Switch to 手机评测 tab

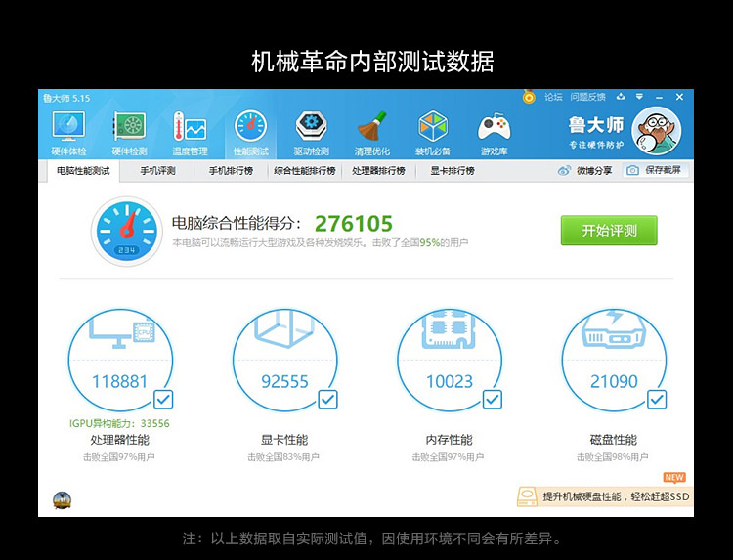pyautogui.click(x=157, y=171)
